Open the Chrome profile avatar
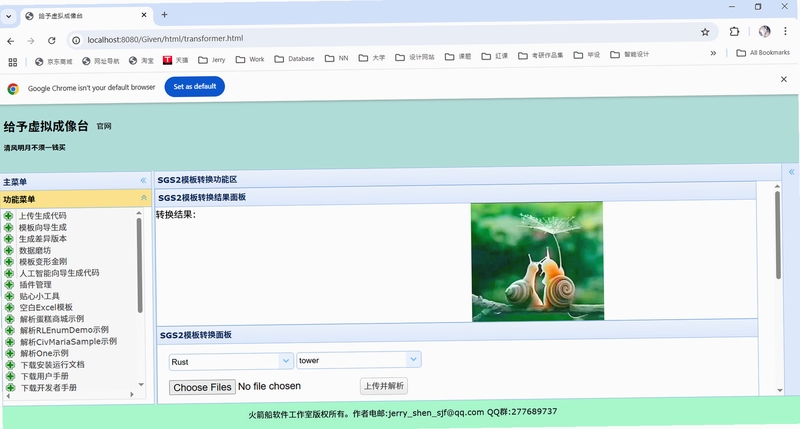 tap(764, 31)
